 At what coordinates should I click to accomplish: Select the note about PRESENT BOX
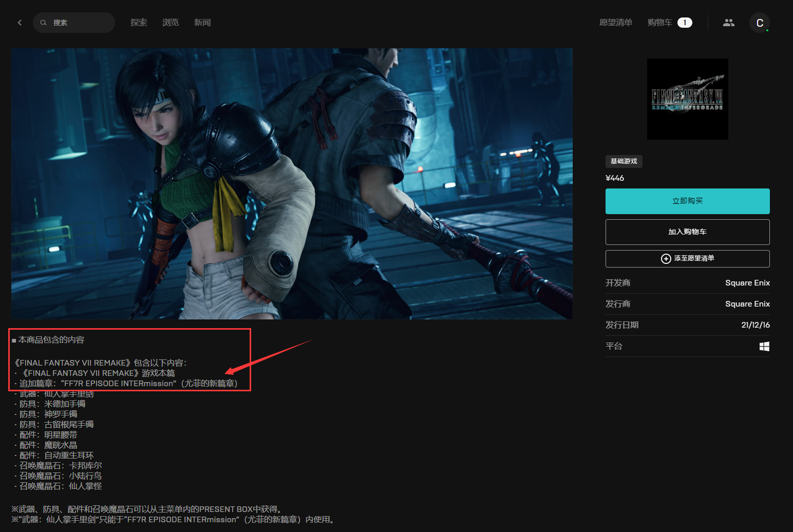click(x=146, y=509)
